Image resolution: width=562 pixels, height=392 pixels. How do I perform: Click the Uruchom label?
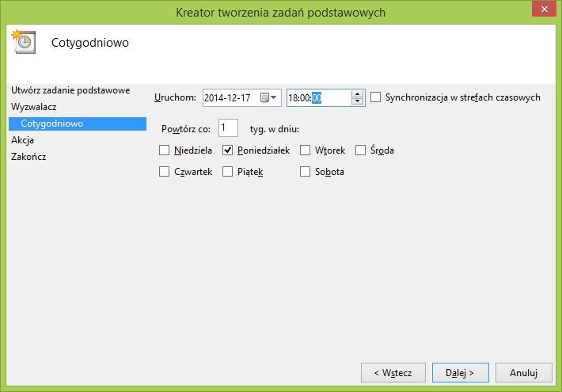[x=175, y=97]
